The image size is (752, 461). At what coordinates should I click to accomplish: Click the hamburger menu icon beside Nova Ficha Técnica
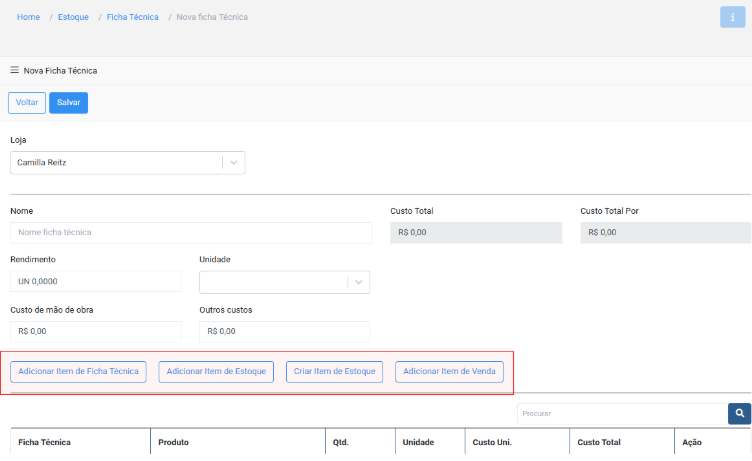(14, 71)
